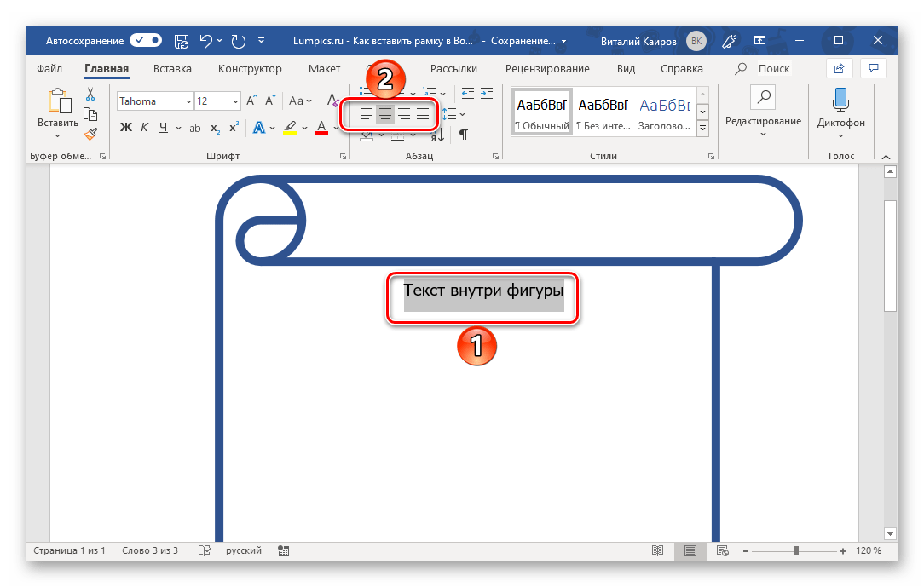The width and height of the screenshot is (924, 587).
Task: Align text to the right
Action: click(404, 114)
